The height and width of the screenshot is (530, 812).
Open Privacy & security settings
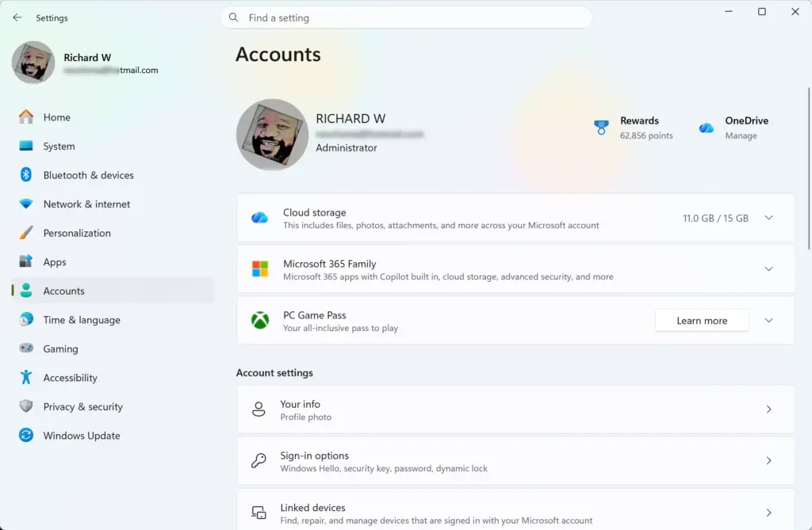[x=113, y=407]
